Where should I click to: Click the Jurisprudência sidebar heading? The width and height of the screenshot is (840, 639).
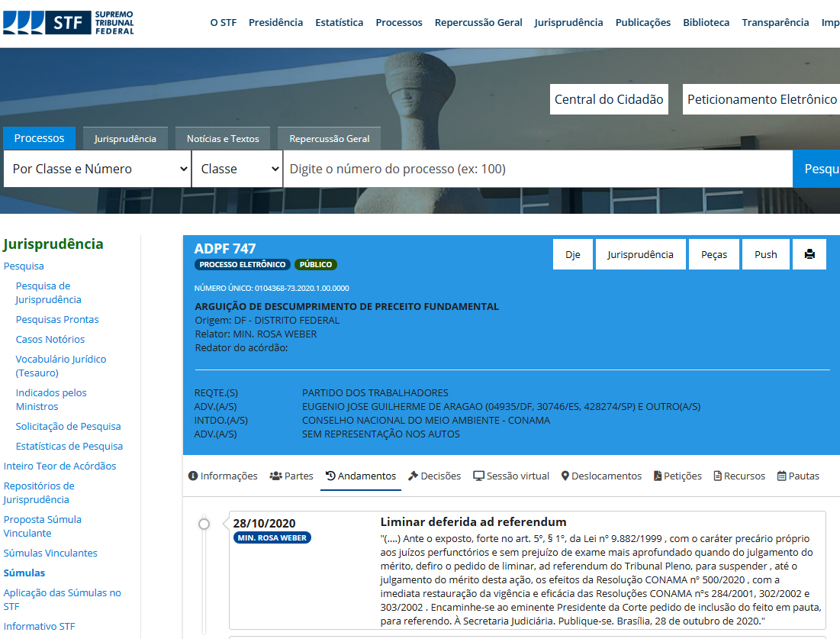(x=53, y=244)
